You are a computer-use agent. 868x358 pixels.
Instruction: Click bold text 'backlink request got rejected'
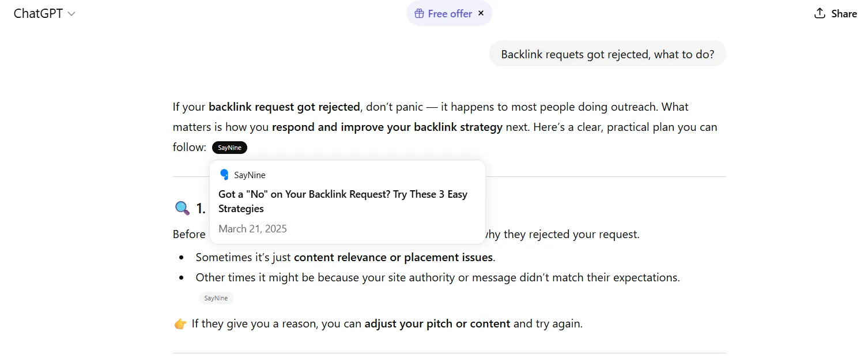(284, 107)
